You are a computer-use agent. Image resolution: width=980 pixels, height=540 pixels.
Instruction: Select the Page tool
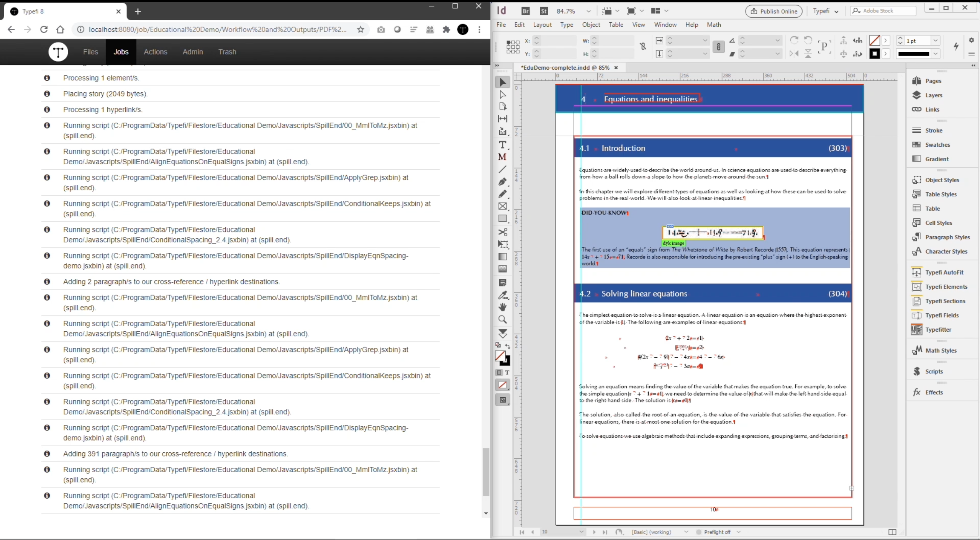[x=503, y=106]
